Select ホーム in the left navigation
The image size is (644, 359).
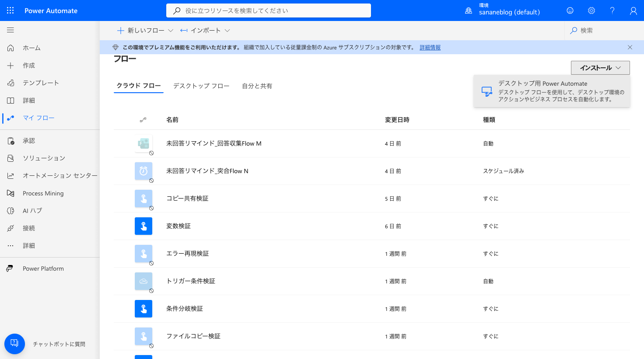point(31,48)
